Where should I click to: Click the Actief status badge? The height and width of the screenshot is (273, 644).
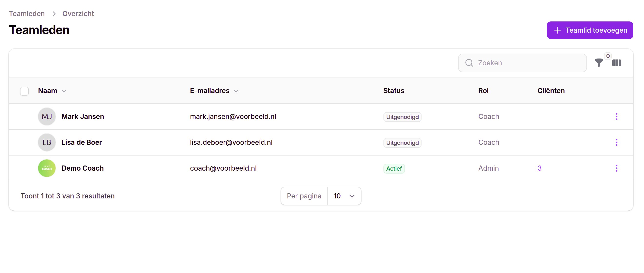coord(394,169)
